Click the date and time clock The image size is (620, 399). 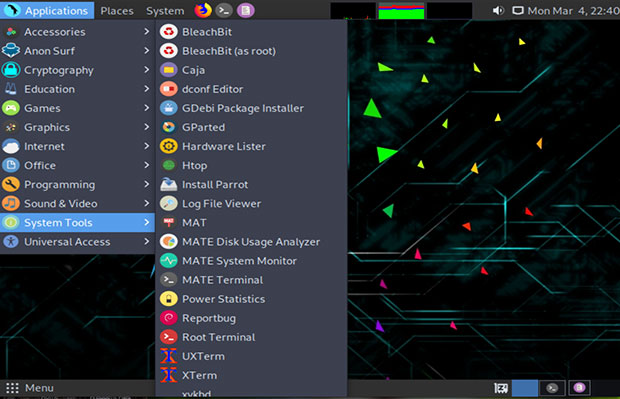point(573,11)
